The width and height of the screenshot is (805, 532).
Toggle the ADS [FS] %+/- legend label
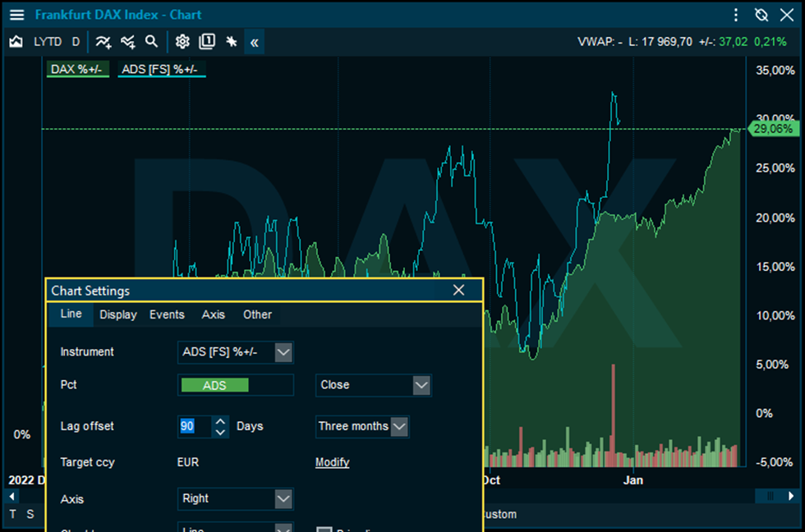point(161,69)
